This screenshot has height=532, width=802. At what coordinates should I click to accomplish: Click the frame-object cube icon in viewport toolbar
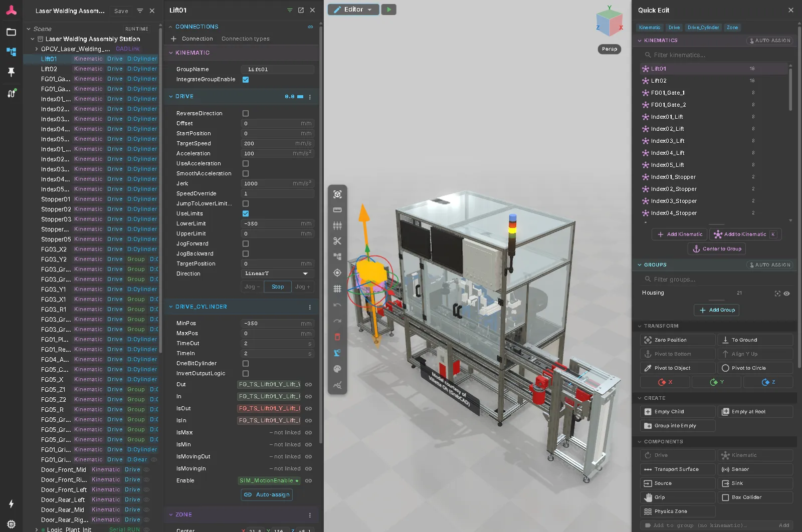pos(337,194)
